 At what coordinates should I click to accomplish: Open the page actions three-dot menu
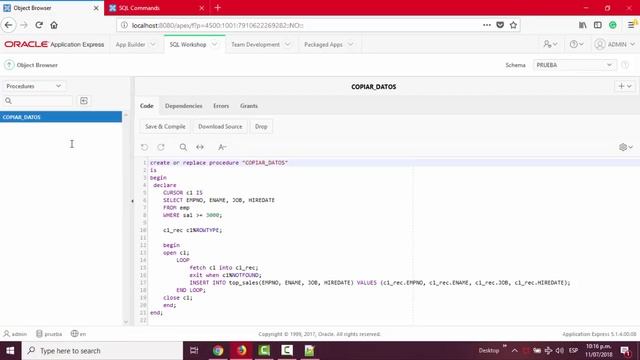coord(487,25)
